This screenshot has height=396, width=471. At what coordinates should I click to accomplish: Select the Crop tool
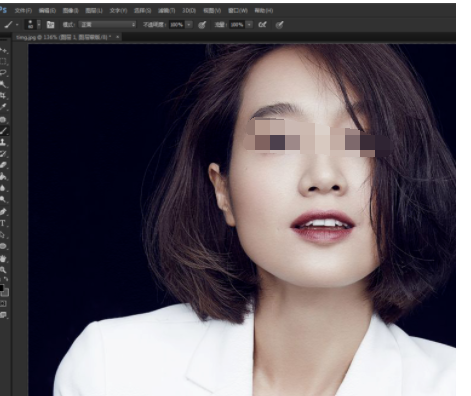pyautogui.click(x=3, y=96)
